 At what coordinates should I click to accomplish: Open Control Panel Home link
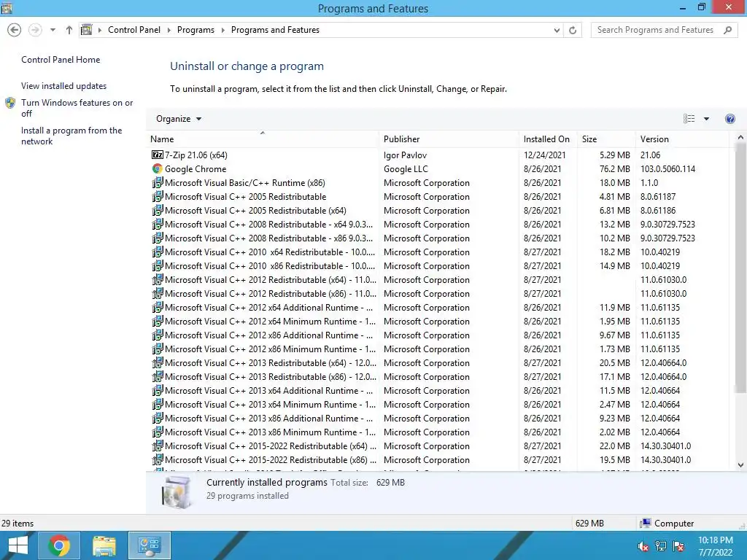(61, 60)
